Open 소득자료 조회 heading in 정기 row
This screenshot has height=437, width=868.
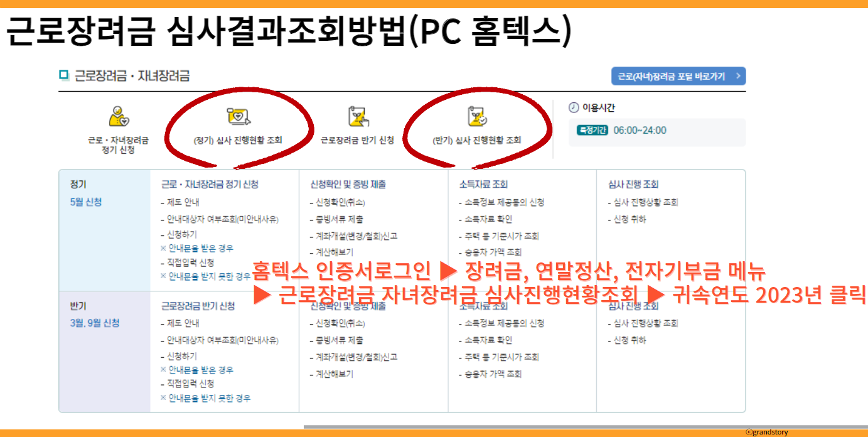tap(483, 185)
